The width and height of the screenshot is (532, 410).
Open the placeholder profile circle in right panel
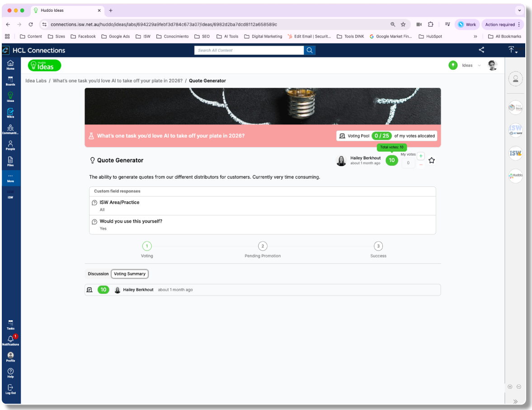[515, 79]
